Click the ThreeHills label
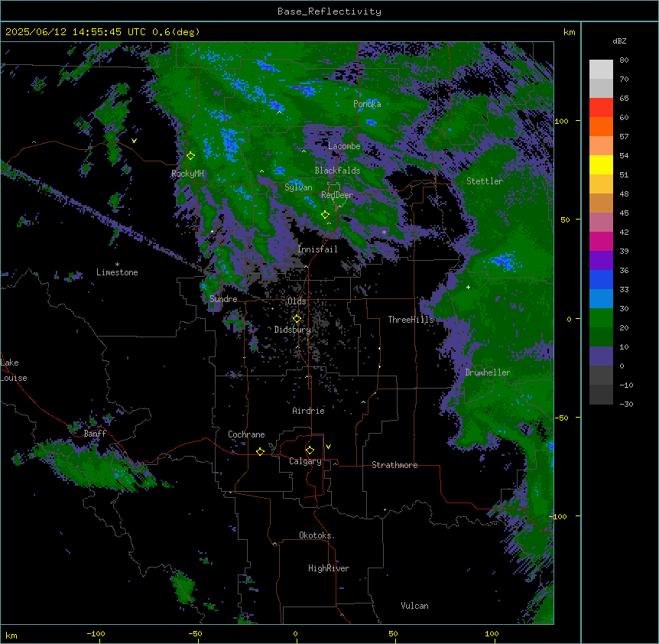 (x=411, y=320)
